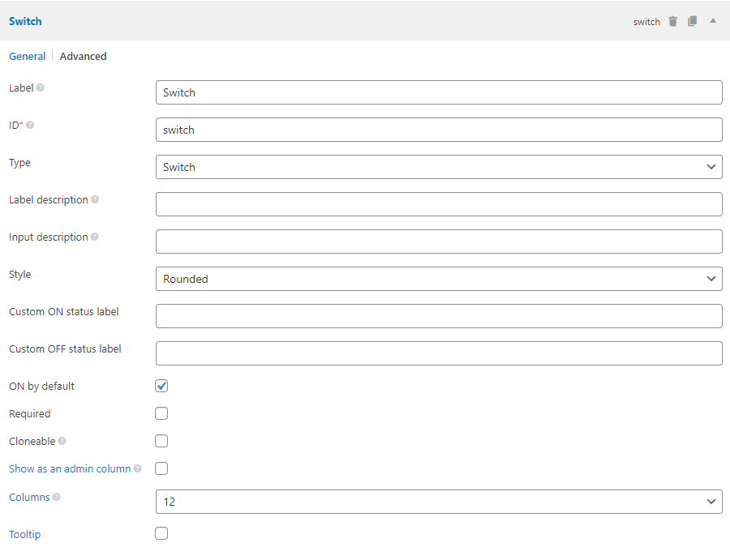Click the help icon next to ID

[x=30, y=125]
